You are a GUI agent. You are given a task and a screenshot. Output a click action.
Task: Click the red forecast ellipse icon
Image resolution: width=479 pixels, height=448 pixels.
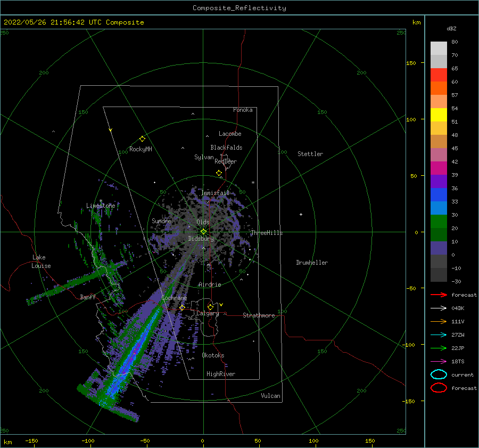coord(439,388)
